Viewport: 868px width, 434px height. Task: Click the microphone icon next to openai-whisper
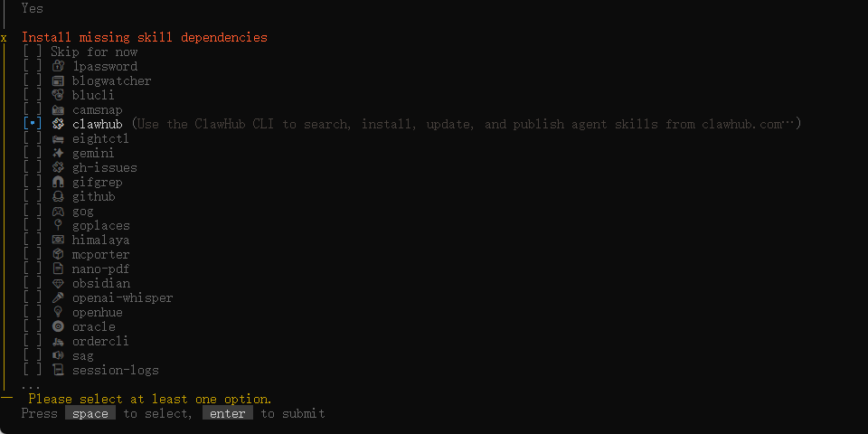[x=58, y=297]
